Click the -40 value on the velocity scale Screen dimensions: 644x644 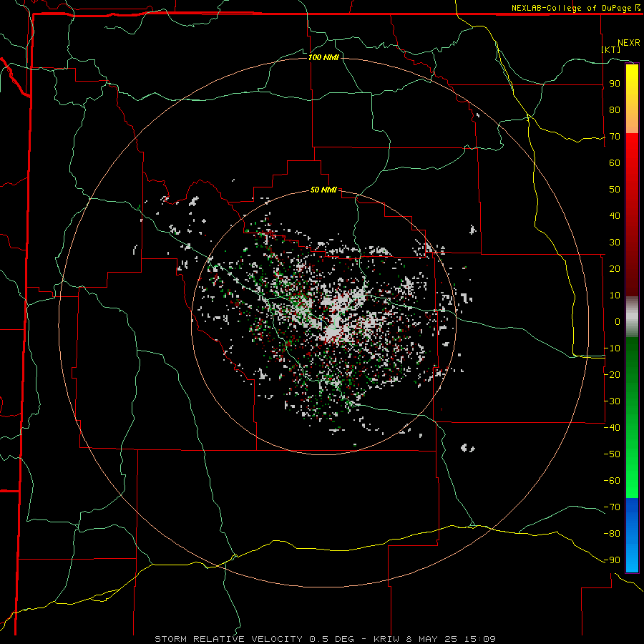[612, 428]
